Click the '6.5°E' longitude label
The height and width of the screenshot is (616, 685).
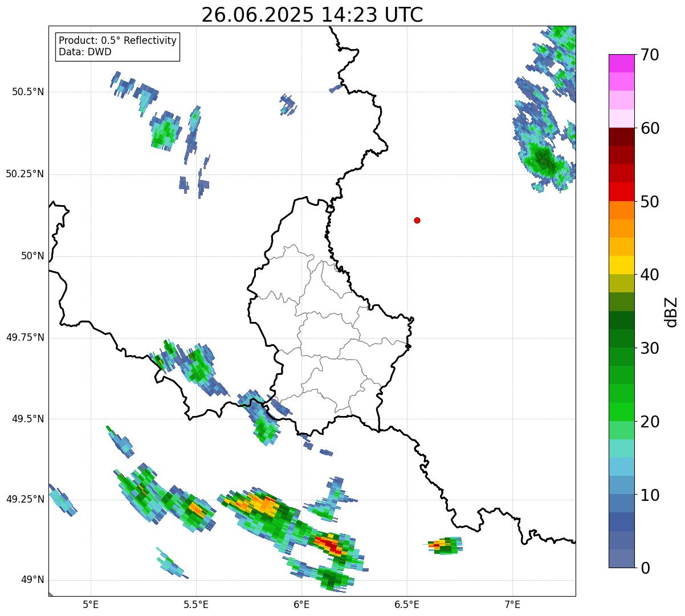407,604
